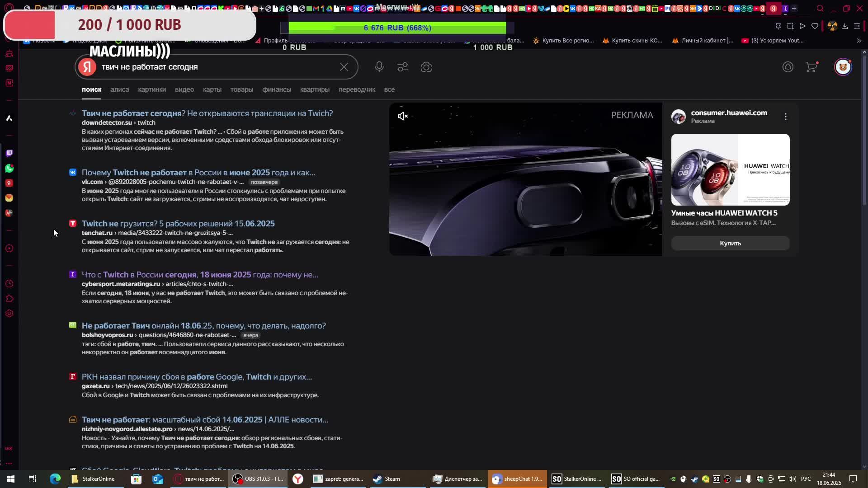
Task: Clear the Yandex search field
Action: [x=344, y=67]
